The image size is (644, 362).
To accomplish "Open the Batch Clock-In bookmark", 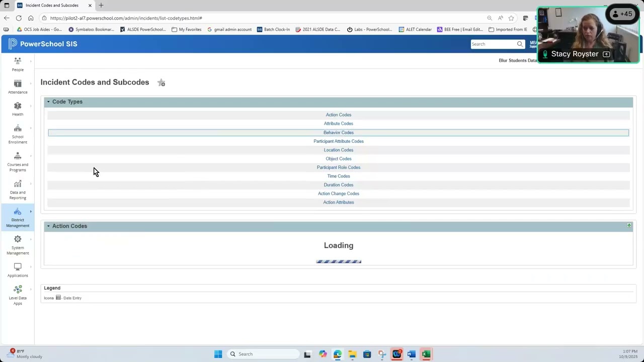I will (274, 29).
